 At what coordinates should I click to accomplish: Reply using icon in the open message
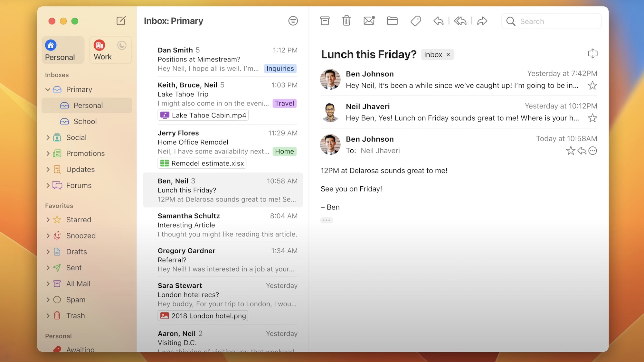click(582, 151)
